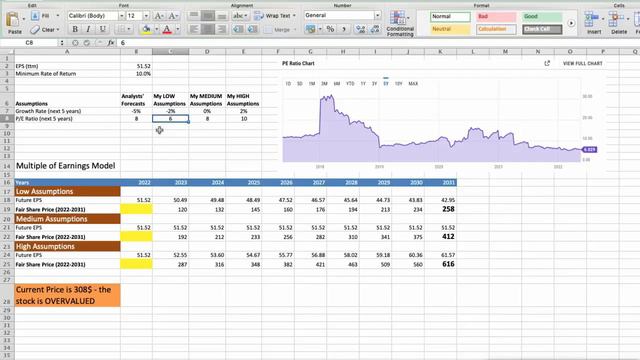
Task: Center text horizontally
Action: click(208, 29)
